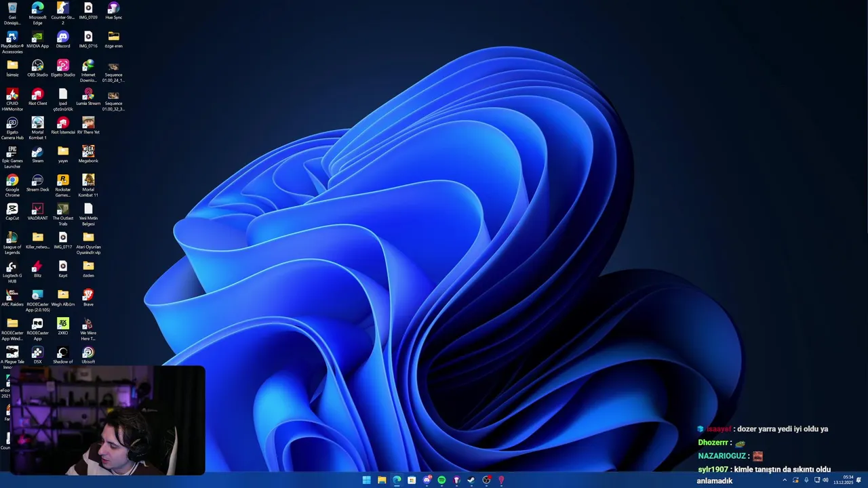
Task: Open the NVIDIA App shortcut
Action: pyautogui.click(x=37, y=39)
